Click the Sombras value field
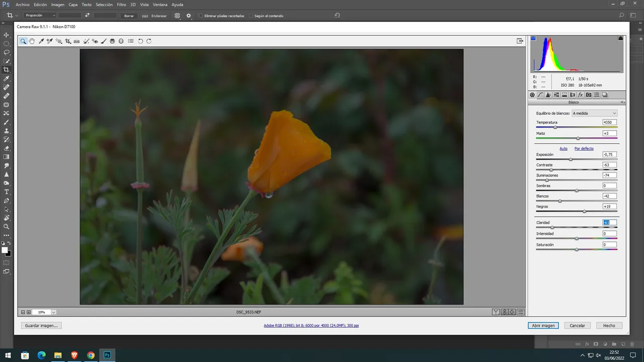 (609, 186)
